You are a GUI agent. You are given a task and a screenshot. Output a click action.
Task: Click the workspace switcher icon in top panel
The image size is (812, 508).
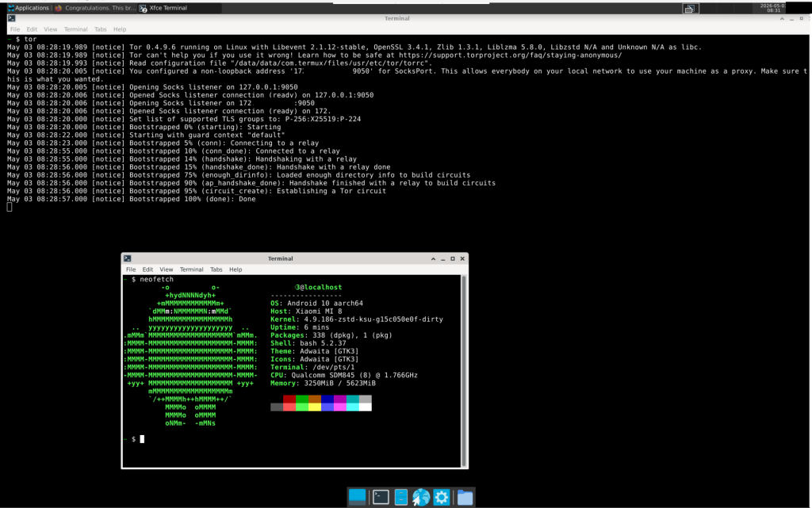(690, 8)
